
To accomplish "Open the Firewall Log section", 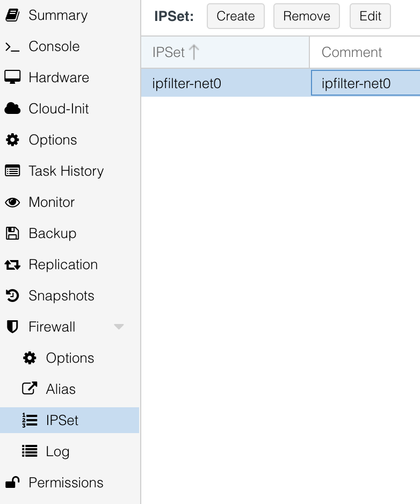I will (57, 452).
